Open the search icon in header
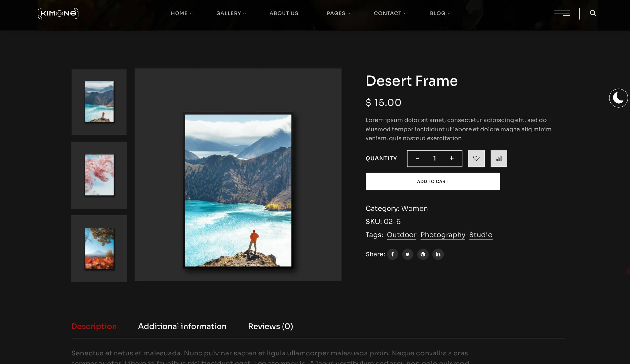 [593, 13]
